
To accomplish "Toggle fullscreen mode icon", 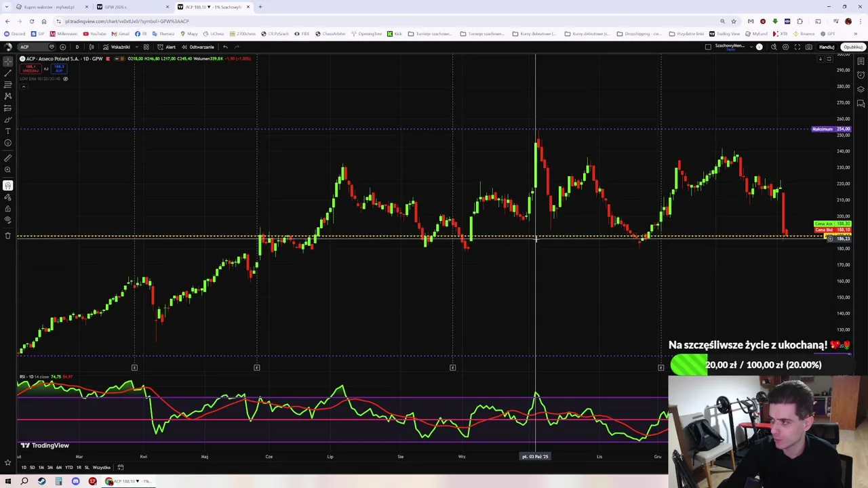I will click(797, 47).
